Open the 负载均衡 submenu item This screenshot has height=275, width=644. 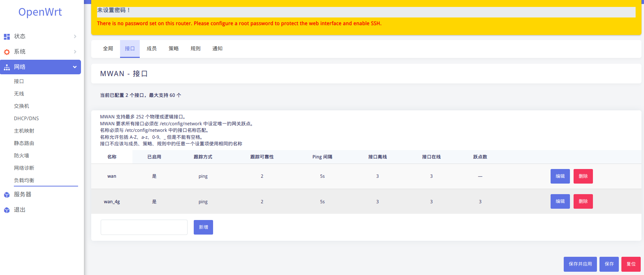coord(24,180)
